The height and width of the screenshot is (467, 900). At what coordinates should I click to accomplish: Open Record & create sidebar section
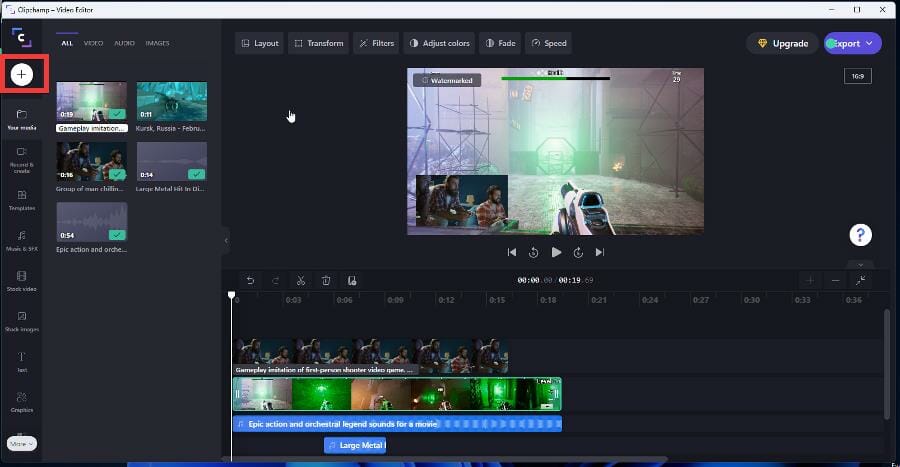point(22,159)
